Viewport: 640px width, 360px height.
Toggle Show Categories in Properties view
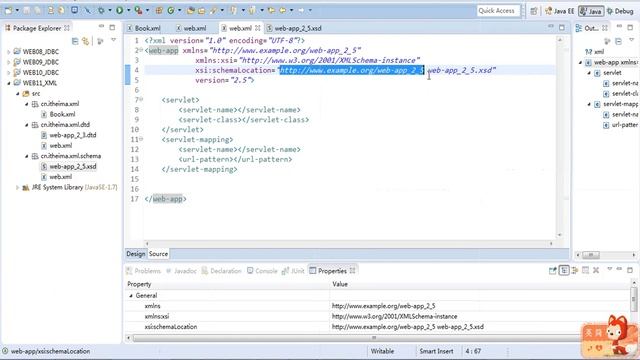point(564,270)
